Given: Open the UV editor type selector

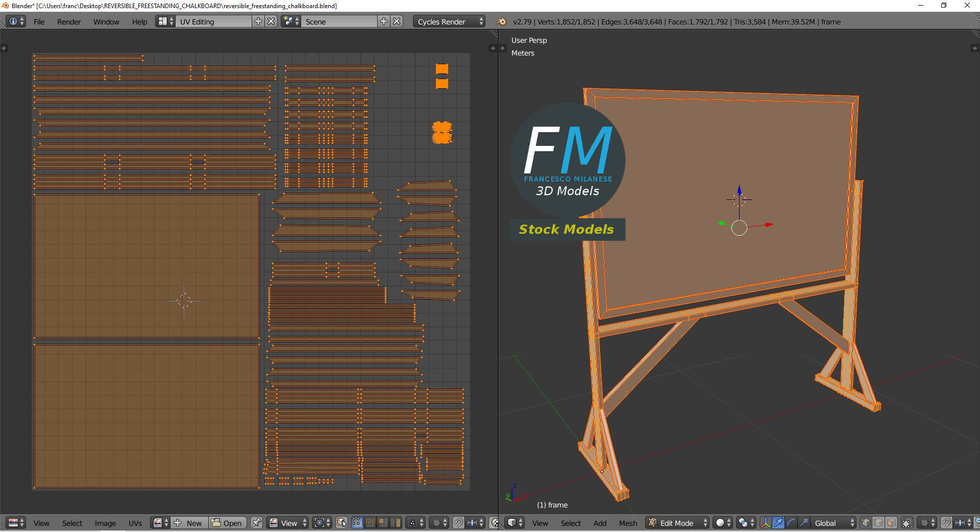Looking at the screenshot, I should [x=16, y=523].
